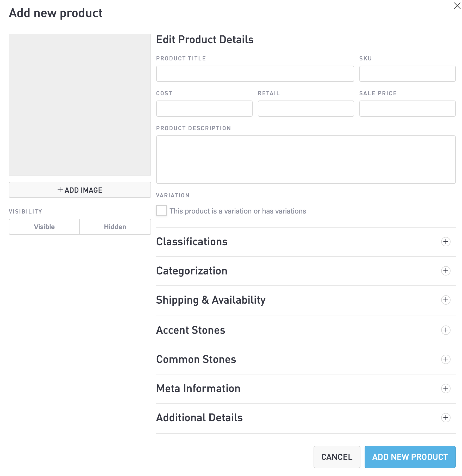Viewport: 462px width, 476px height.
Task: Expand Additional Details plus icon
Action: [x=446, y=418]
